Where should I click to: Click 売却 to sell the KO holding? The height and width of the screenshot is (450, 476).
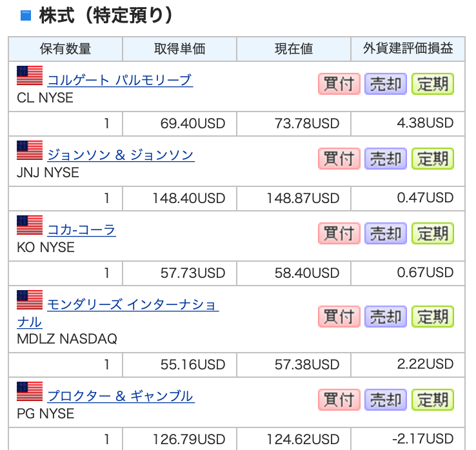[x=386, y=233]
